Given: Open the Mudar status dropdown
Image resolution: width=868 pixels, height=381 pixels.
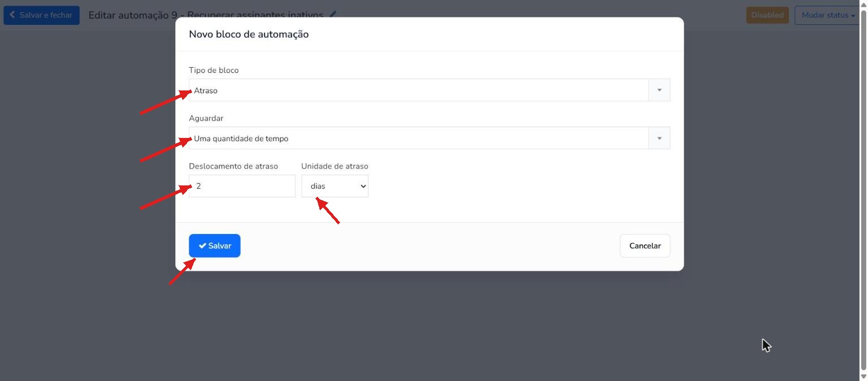Looking at the screenshot, I should pos(828,15).
